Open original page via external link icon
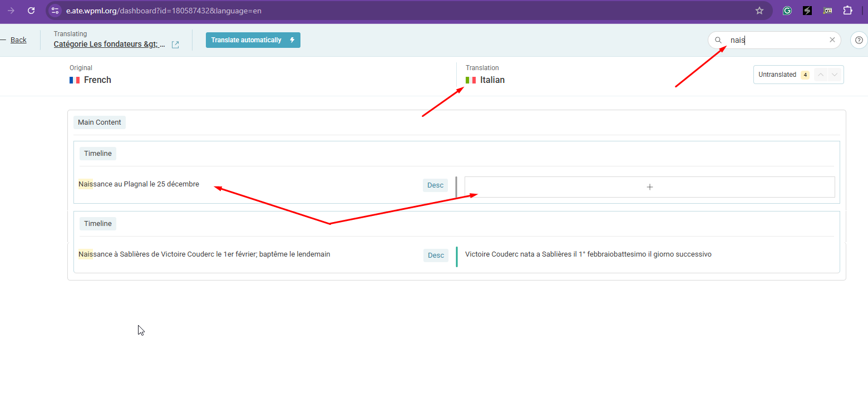The width and height of the screenshot is (868, 413). [175, 45]
